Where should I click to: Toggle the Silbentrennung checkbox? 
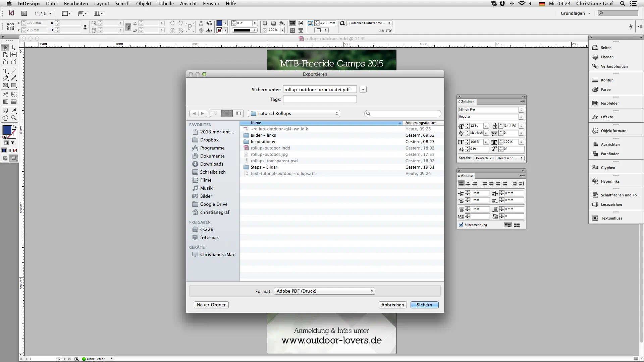pos(461,225)
